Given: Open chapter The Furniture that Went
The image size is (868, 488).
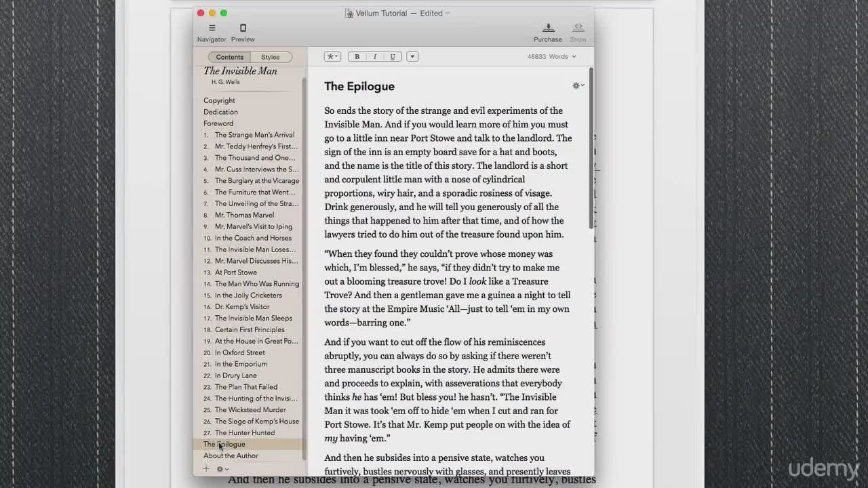Looking at the screenshot, I should click(x=255, y=192).
